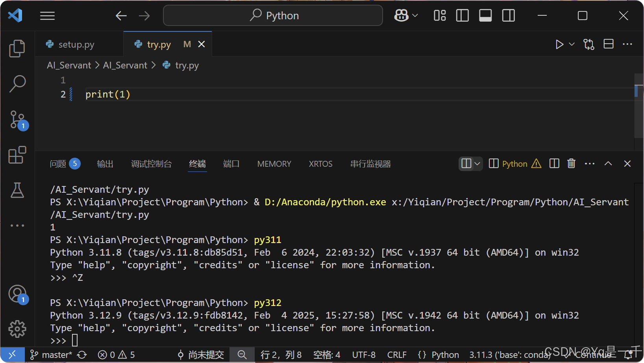
Task: Open the Search view
Action: pyautogui.click(x=17, y=84)
